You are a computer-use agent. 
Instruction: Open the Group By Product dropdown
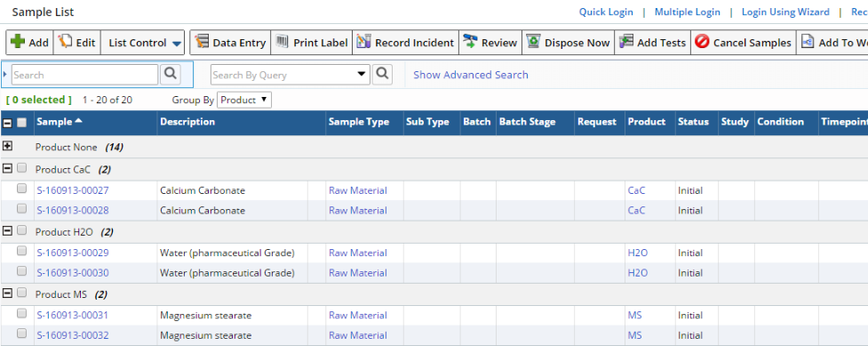pos(244,100)
